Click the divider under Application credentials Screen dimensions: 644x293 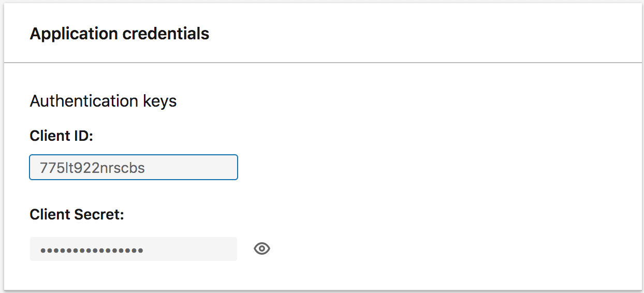(x=323, y=63)
